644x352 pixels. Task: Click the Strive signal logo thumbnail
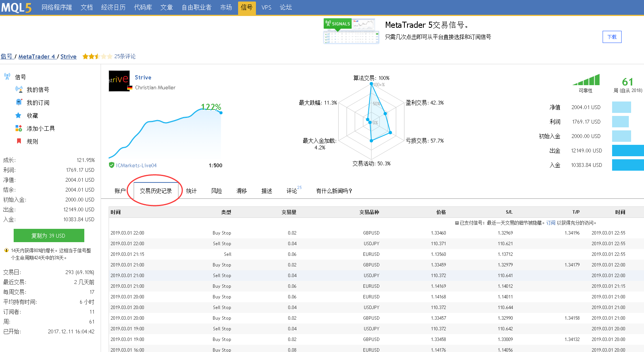tap(119, 81)
